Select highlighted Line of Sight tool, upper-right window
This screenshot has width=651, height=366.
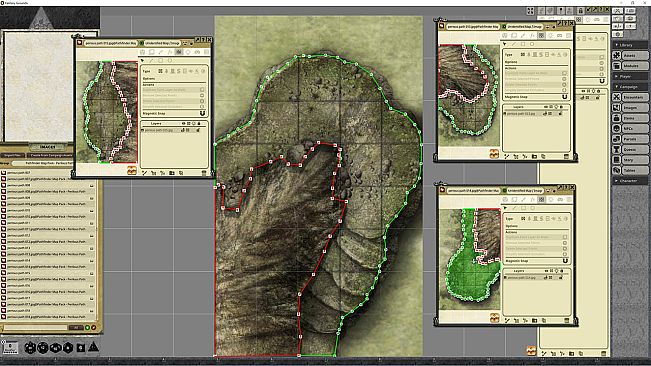(541, 35)
